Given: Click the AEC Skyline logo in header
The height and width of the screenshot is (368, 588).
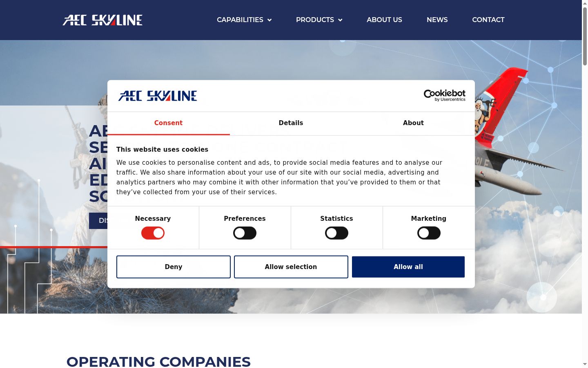Looking at the screenshot, I should click(x=102, y=20).
